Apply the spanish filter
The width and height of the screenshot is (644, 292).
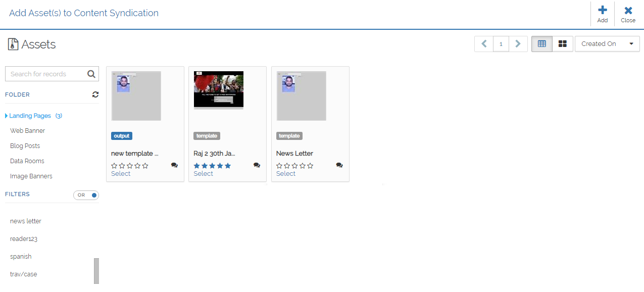pyautogui.click(x=21, y=257)
